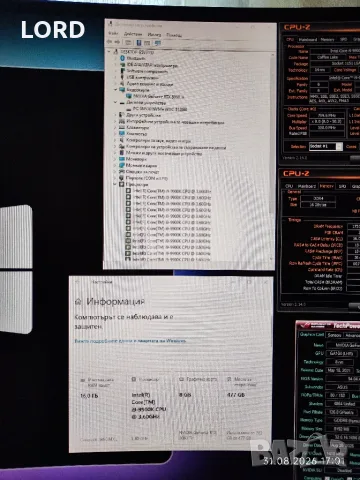Collapse the Дискови устройства category
Image resolution: width=360 pixels, height=480 pixels.
pos(115,102)
